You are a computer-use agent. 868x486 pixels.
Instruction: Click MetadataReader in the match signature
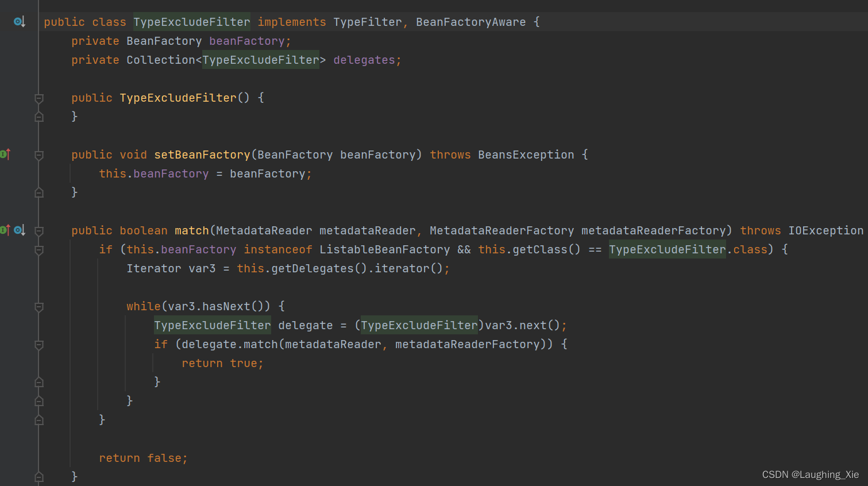[x=264, y=230]
